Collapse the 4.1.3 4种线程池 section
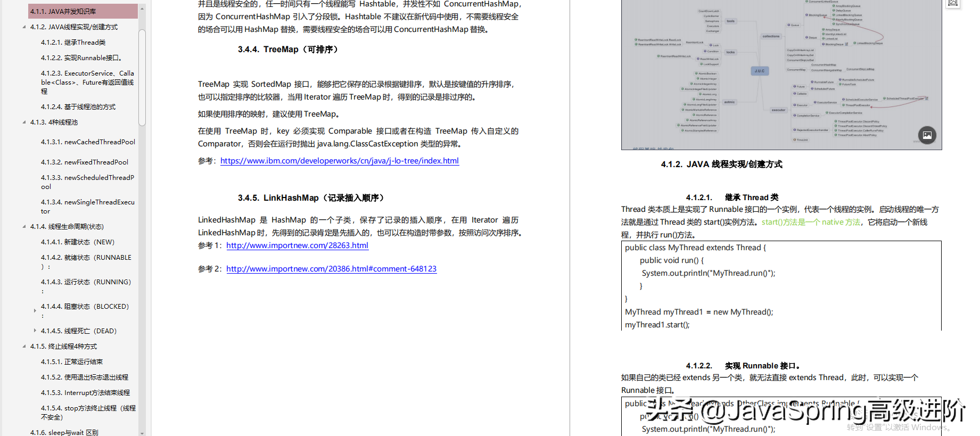 24,122
